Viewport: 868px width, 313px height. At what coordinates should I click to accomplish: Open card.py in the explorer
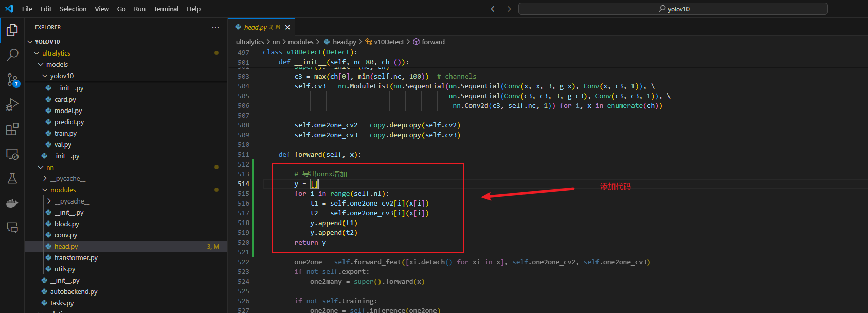click(126, 99)
